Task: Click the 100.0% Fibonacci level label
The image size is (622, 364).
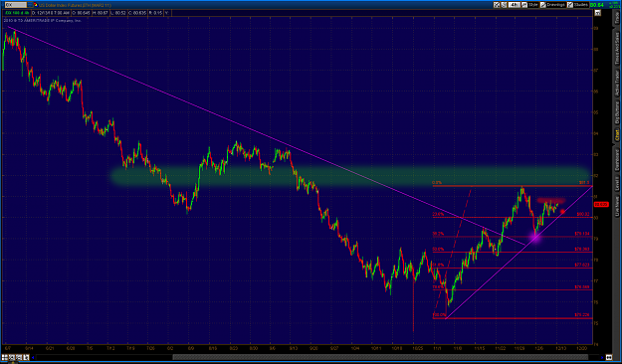Action: pos(439,315)
